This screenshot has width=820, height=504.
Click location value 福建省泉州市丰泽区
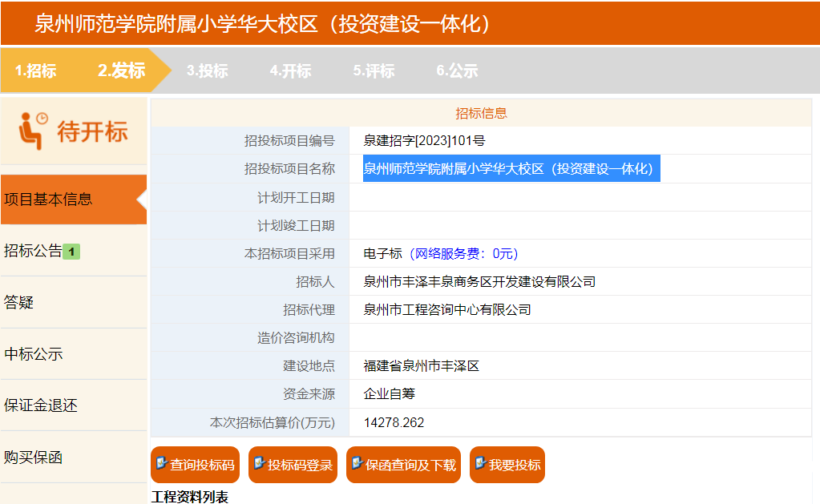[422, 366]
